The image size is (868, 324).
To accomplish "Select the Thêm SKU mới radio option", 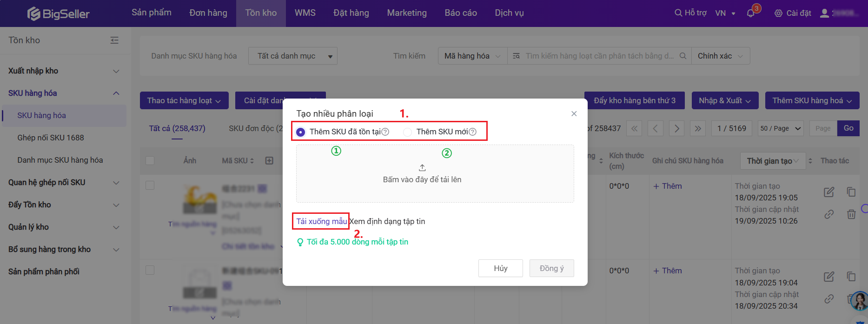I will pyautogui.click(x=408, y=132).
